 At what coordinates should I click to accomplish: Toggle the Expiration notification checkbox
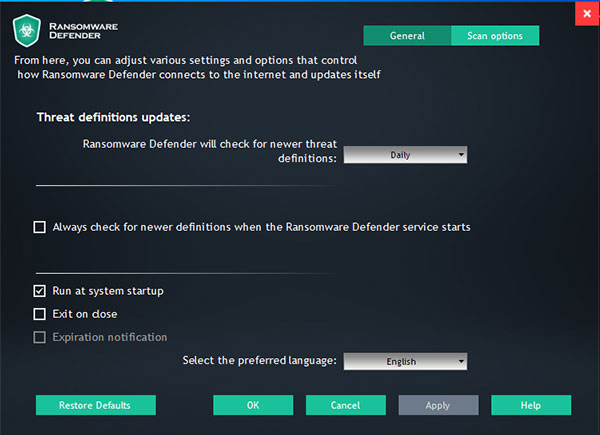coord(39,337)
